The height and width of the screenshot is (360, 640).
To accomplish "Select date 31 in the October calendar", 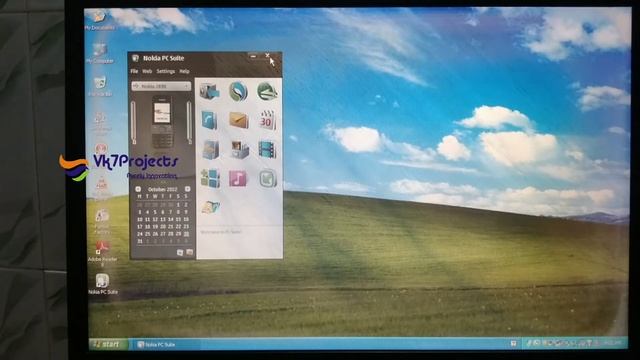I will [x=140, y=241].
